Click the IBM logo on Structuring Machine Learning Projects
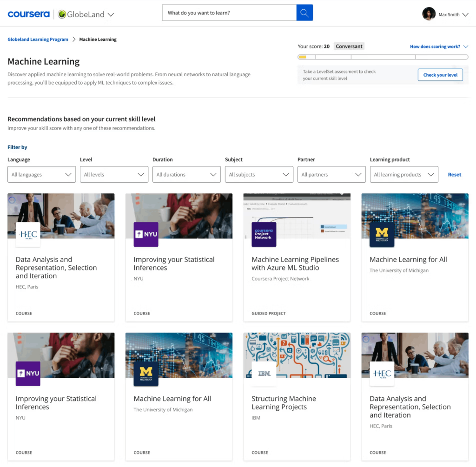 click(264, 374)
